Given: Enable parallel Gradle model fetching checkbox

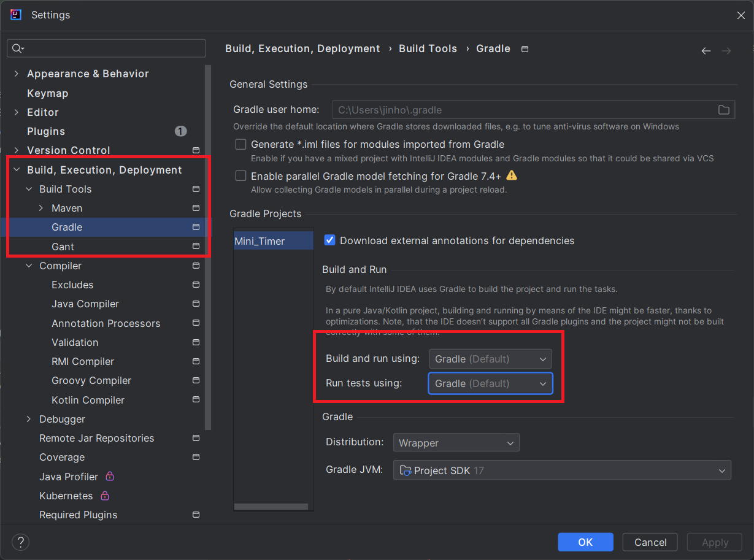Looking at the screenshot, I should [x=241, y=176].
